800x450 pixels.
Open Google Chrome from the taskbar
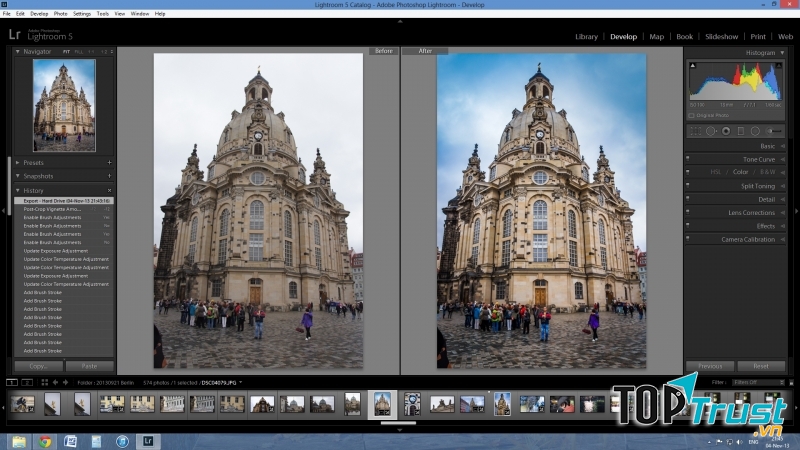tap(45, 441)
